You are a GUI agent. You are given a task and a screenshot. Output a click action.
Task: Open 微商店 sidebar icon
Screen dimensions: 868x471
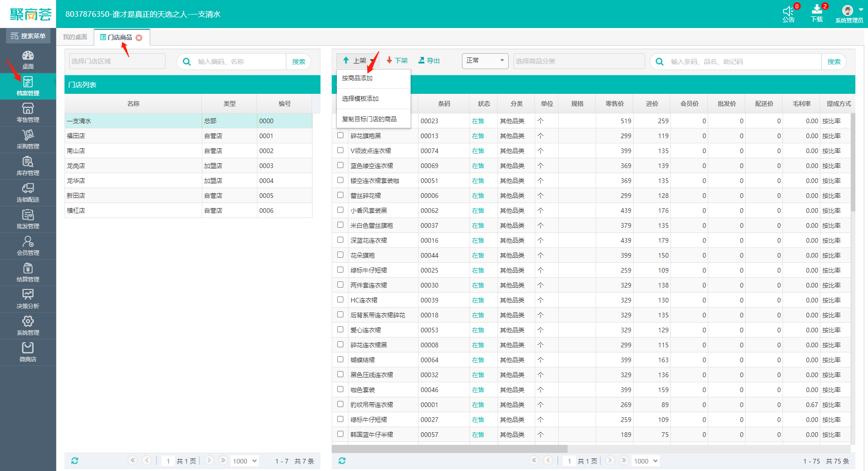coord(28,352)
